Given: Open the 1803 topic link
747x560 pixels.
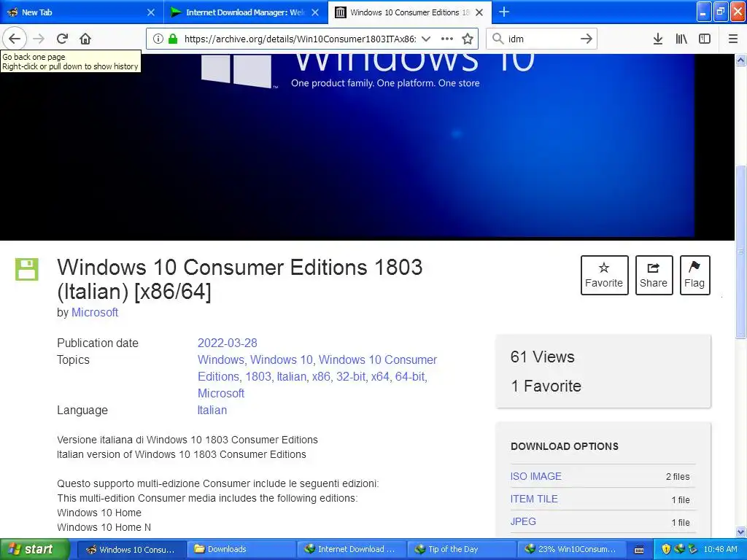Looking at the screenshot, I should coord(258,377).
